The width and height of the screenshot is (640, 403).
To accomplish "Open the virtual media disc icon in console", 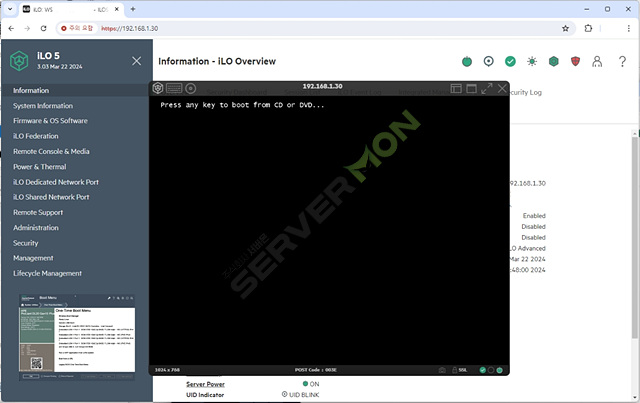I will tap(191, 88).
